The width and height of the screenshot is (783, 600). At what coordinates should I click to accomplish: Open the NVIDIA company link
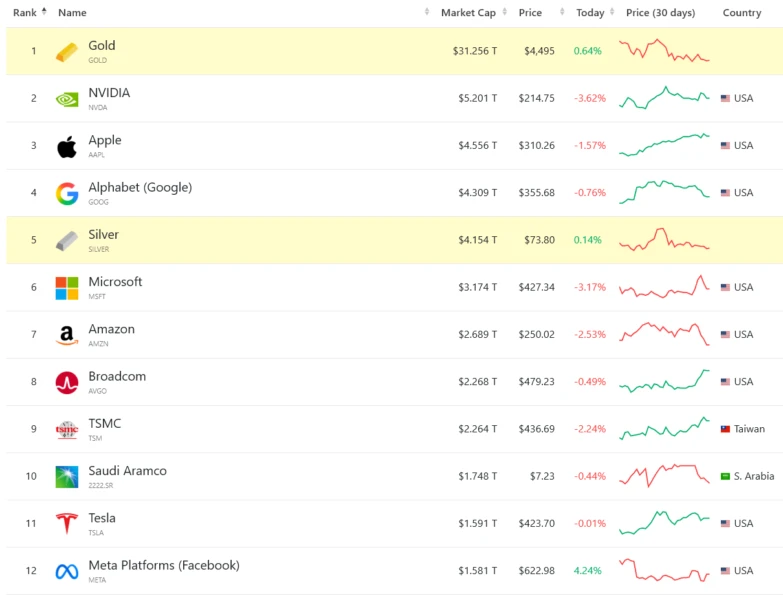(109, 93)
